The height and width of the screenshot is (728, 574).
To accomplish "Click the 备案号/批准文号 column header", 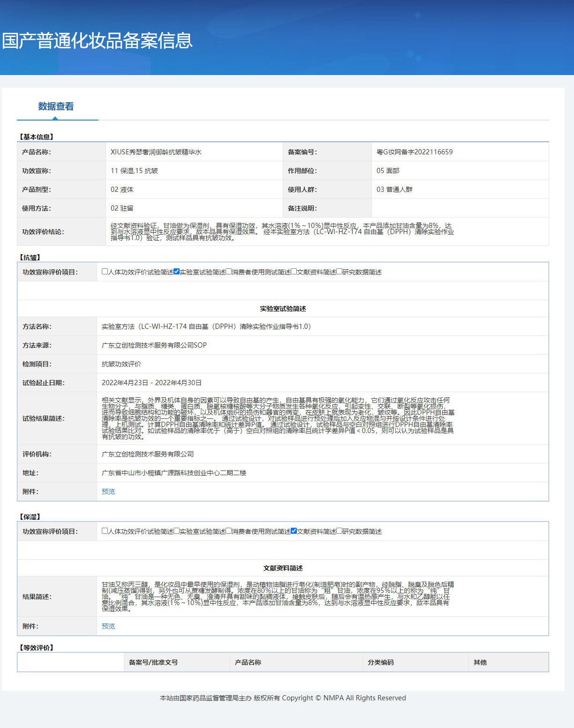I will (x=153, y=662).
